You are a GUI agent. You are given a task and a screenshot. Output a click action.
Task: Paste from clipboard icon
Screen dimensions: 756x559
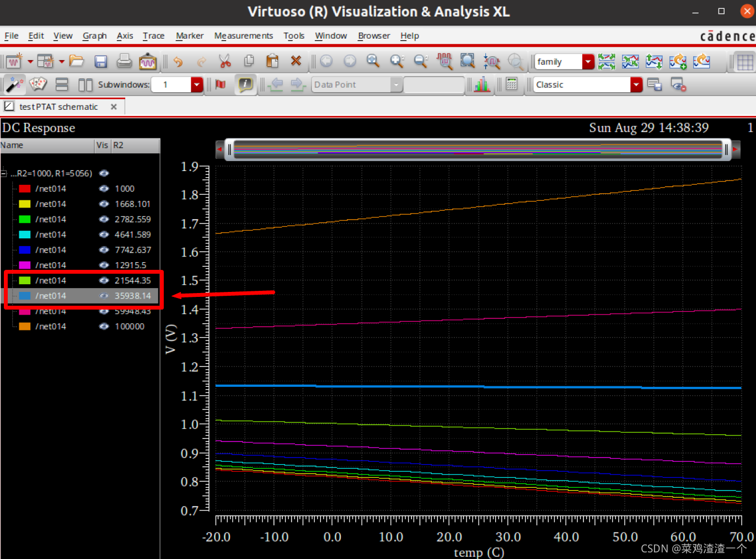coord(272,61)
